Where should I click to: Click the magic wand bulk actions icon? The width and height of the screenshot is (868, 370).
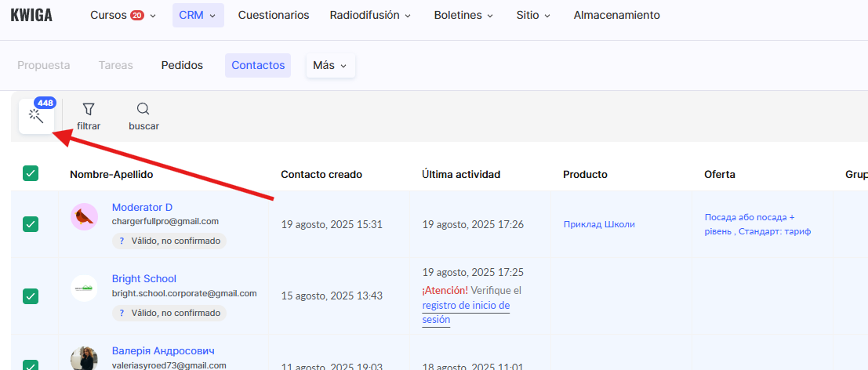click(36, 117)
